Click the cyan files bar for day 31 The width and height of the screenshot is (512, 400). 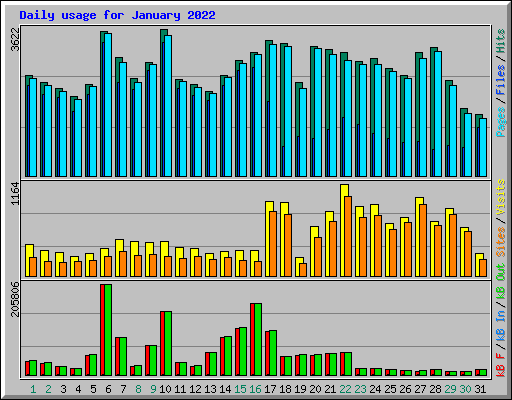click(x=483, y=147)
